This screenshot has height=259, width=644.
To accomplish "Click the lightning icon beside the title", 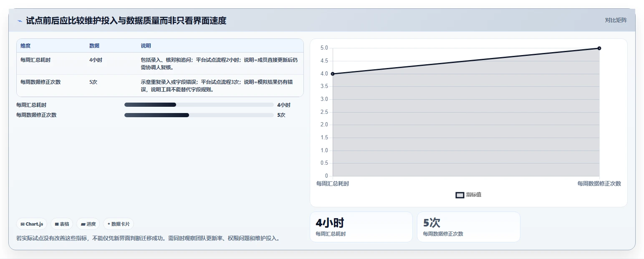I will pos(20,21).
